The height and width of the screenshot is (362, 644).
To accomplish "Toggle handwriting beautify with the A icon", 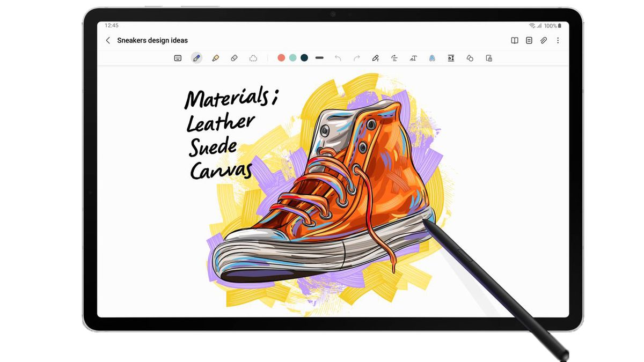I will coord(432,57).
